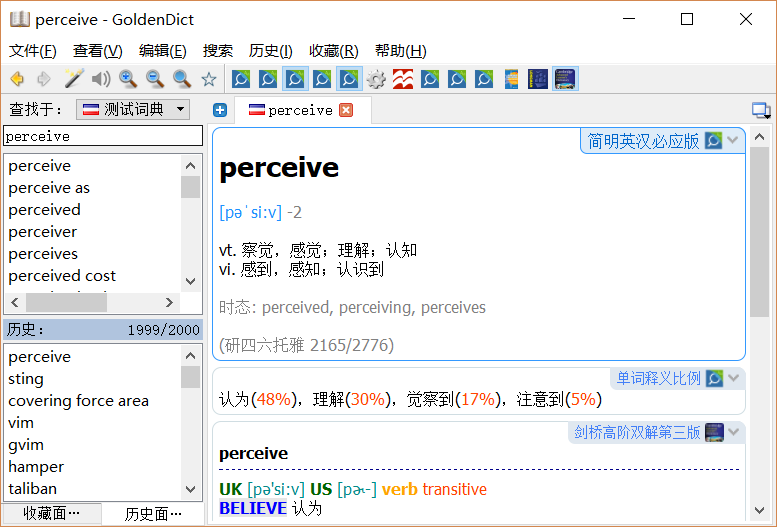777x527 pixels.
Task: Toggle the dictionary icon left of the gear
Action: click(349, 79)
